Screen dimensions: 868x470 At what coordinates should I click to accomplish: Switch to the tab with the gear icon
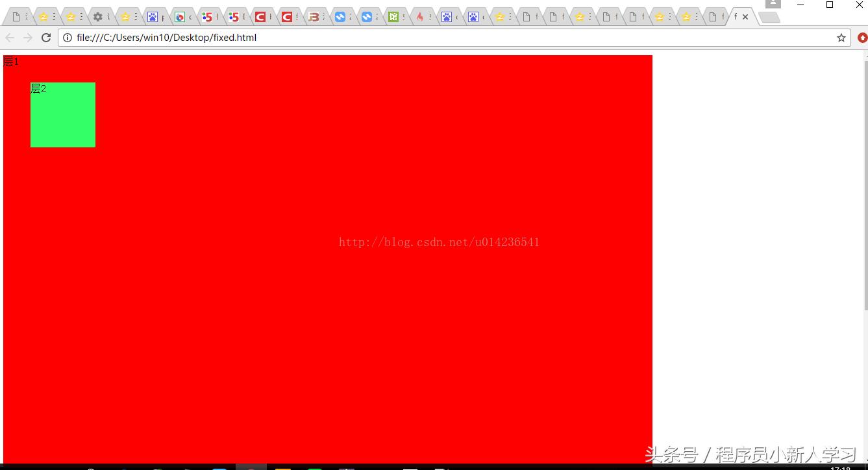tap(101, 17)
